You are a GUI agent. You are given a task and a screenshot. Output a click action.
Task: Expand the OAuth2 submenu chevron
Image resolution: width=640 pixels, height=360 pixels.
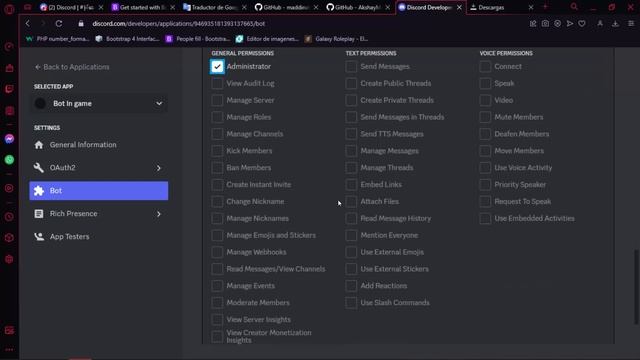pyautogui.click(x=159, y=168)
